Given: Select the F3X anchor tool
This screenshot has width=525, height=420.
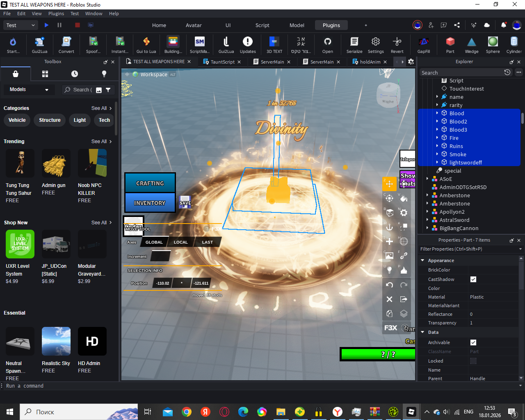Looking at the screenshot, I should point(389,227).
